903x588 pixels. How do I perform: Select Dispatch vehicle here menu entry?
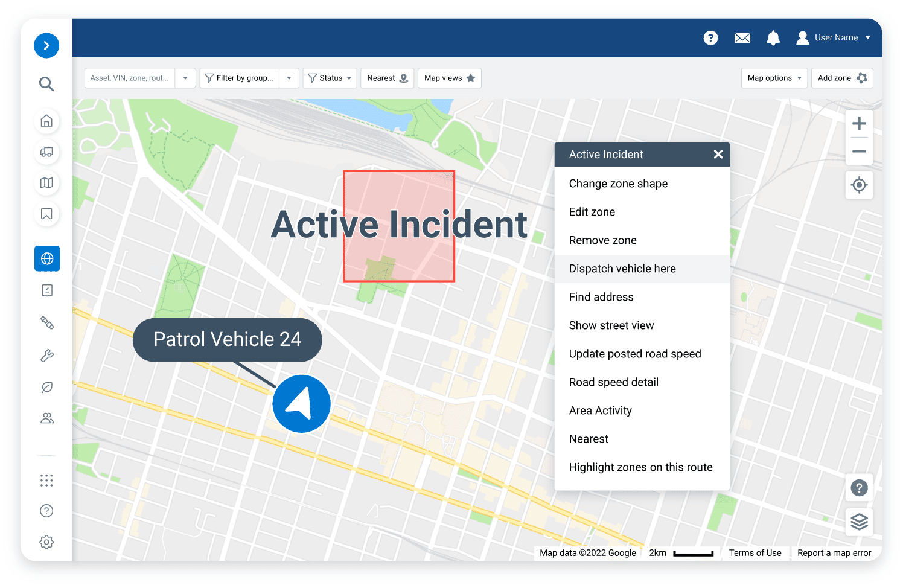click(642, 269)
